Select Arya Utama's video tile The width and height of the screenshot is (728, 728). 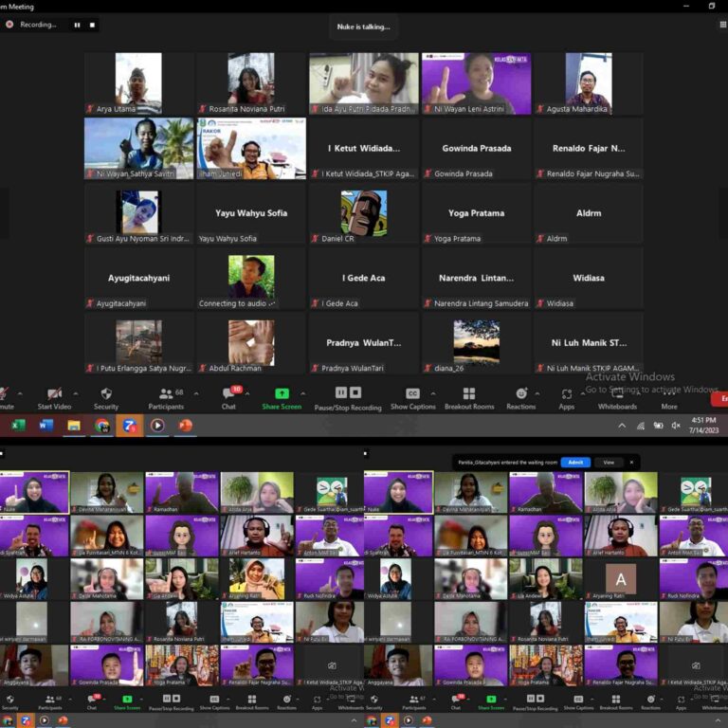[138, 83]
